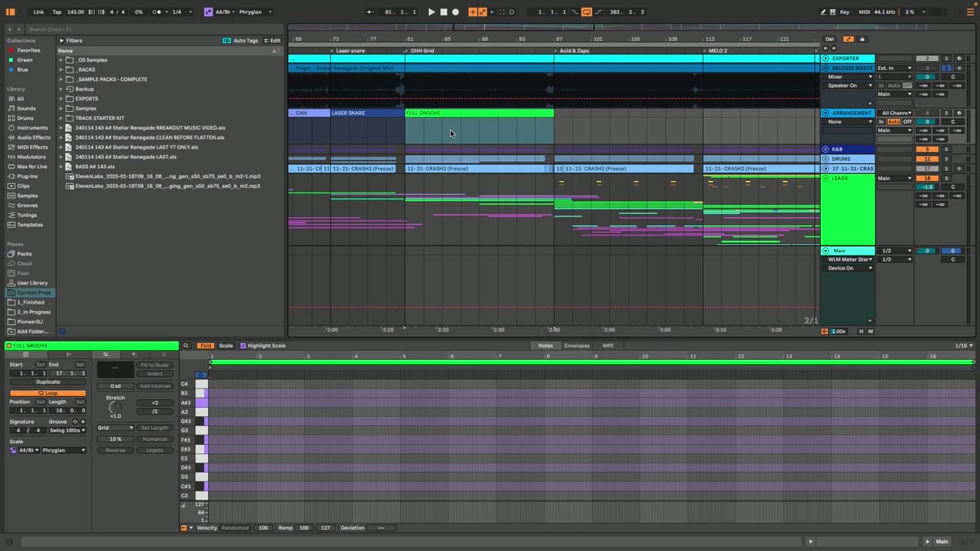The height and width of the screenshot is (551, 980).
Task: Select the launch tab icon in clip view
Action: click(69, 354)
